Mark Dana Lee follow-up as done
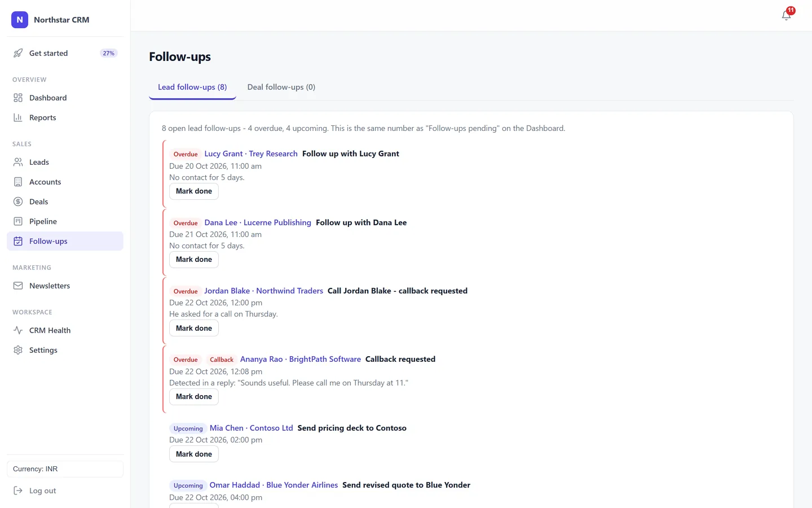 (x=194, y=260)
